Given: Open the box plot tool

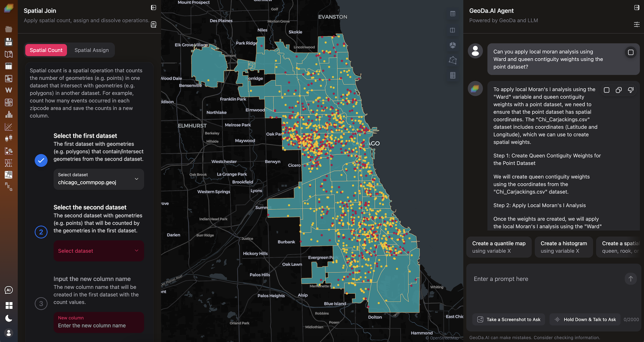Looking at the screenshot, I should pos(9,139).
